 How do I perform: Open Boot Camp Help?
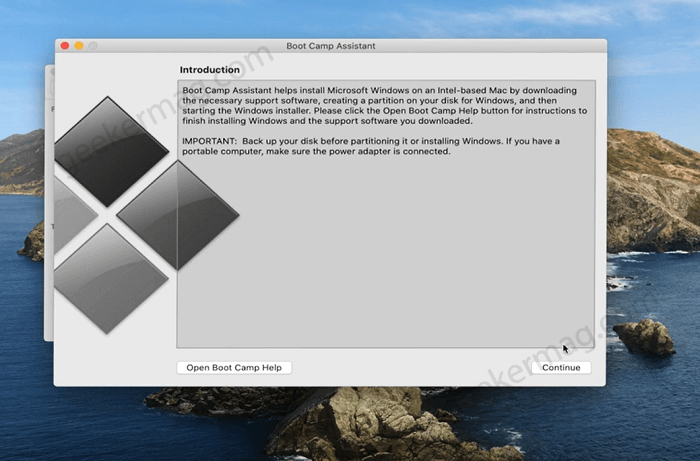click(x=234, y=367)
